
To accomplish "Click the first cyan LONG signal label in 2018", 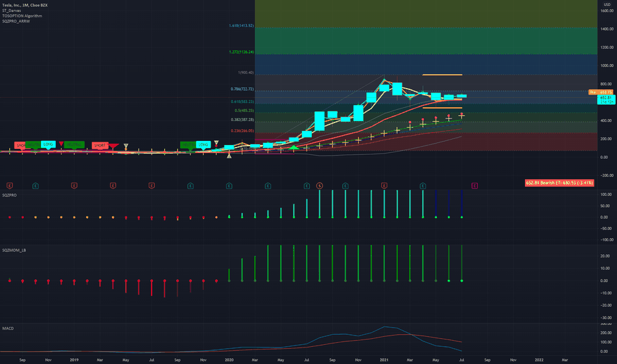I will coord(48,144).
